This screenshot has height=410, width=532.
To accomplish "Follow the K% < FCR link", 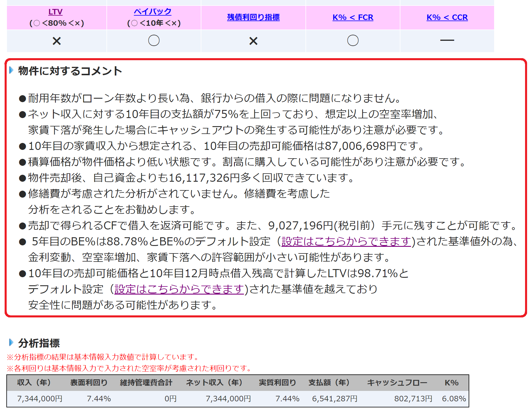I will click(353, 17).
